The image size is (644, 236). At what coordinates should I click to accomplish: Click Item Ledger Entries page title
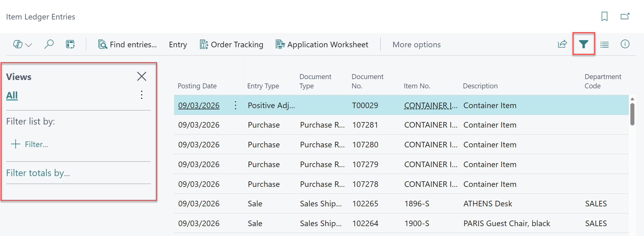pos(41,17)
